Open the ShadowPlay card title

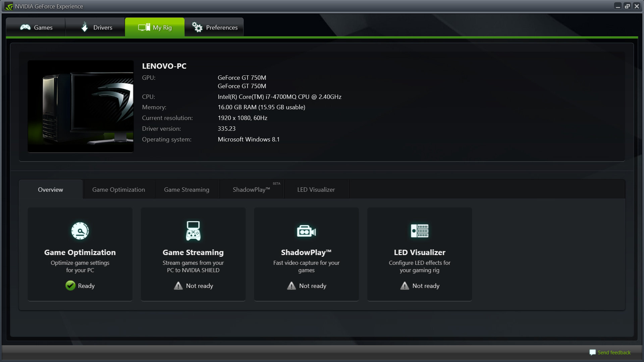tap(306, 252)
